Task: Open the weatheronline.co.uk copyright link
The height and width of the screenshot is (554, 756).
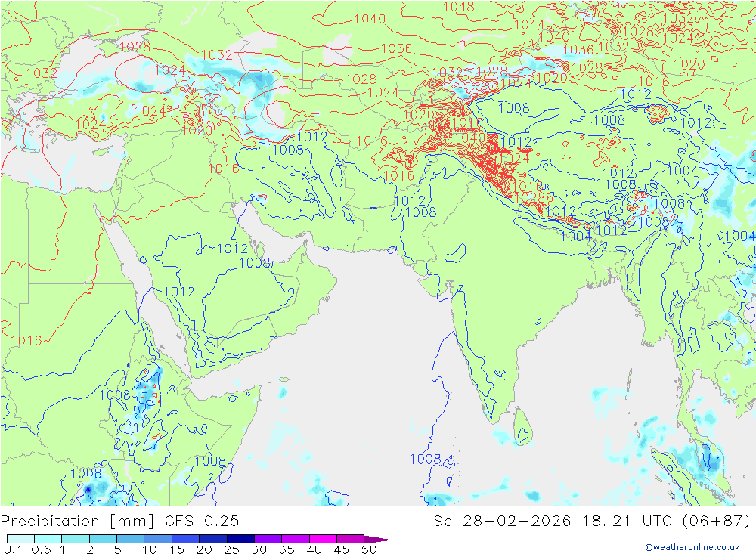Action: click(692, 546)
